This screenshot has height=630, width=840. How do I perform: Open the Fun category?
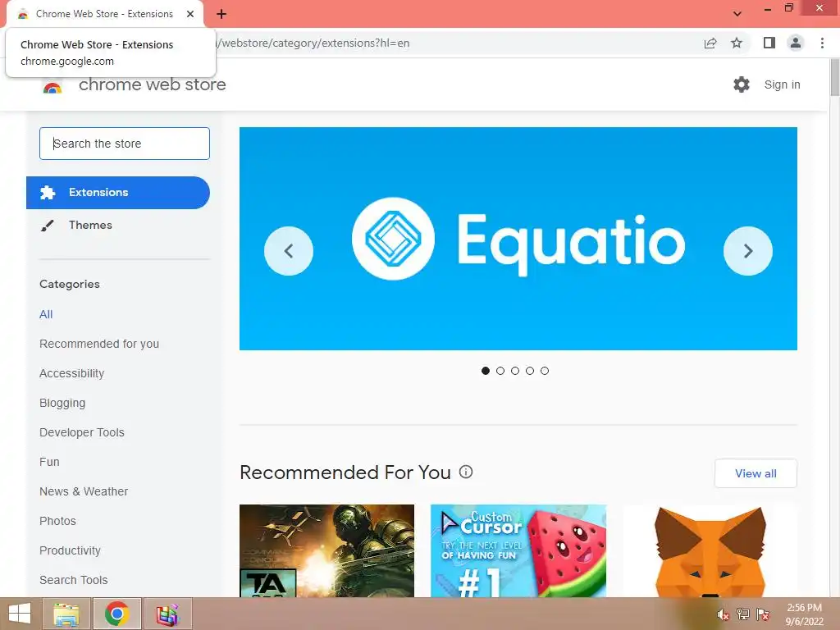pos(49,462)
